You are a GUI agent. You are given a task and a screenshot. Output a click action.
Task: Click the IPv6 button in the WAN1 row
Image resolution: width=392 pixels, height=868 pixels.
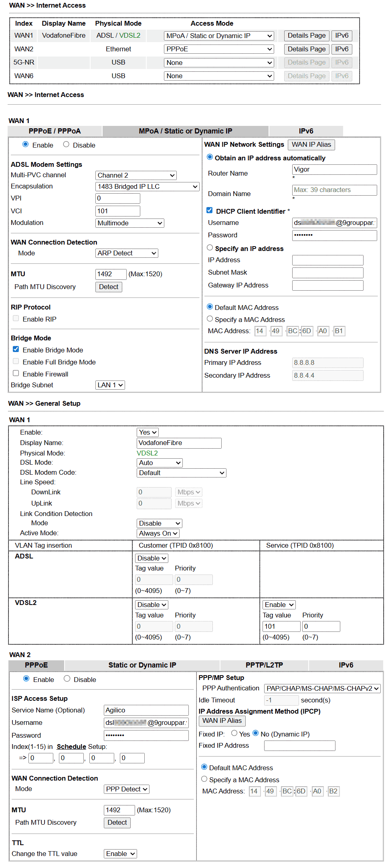(x=342, y=36)
